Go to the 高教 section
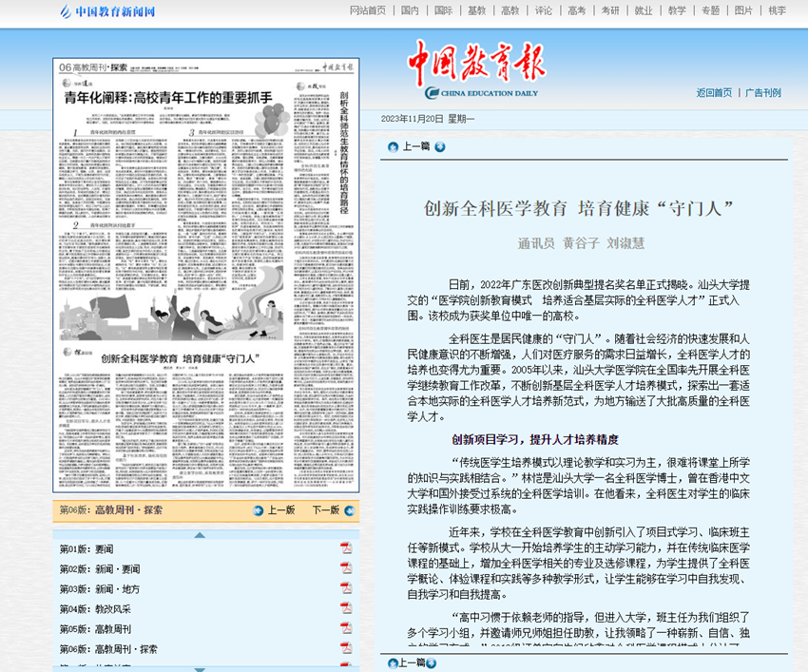Viewport: 808px width, 672px height. point(510,10)
